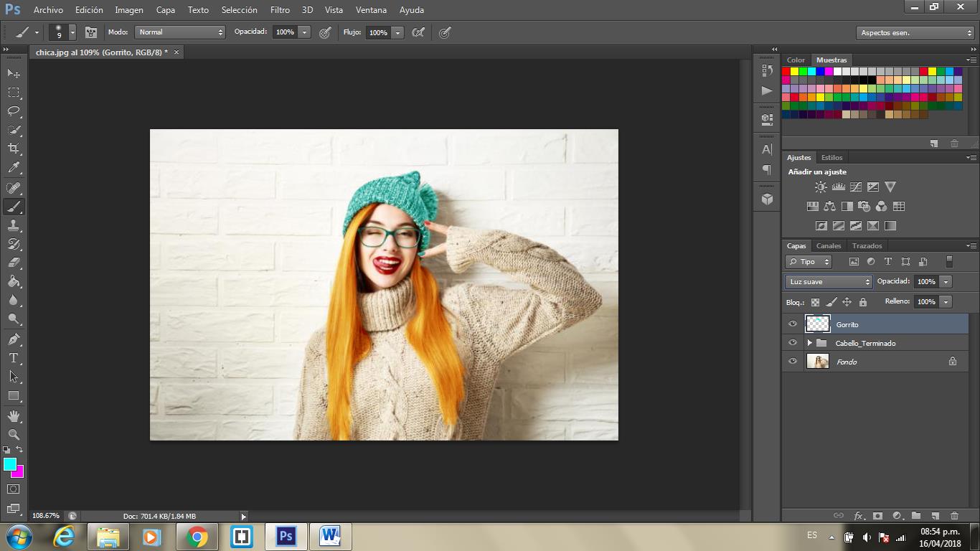Select the Gorrito layer thumbnail
Viewport: 980px width, 551px height.
[x=818, y=324]
